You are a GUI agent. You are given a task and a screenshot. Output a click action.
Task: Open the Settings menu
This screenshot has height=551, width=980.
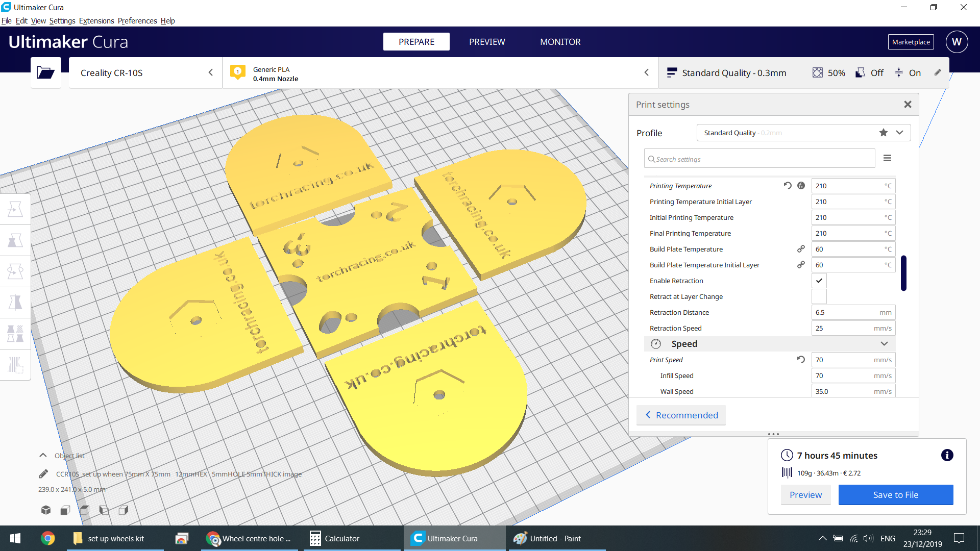pyautogui.click(x=62, y=21)
